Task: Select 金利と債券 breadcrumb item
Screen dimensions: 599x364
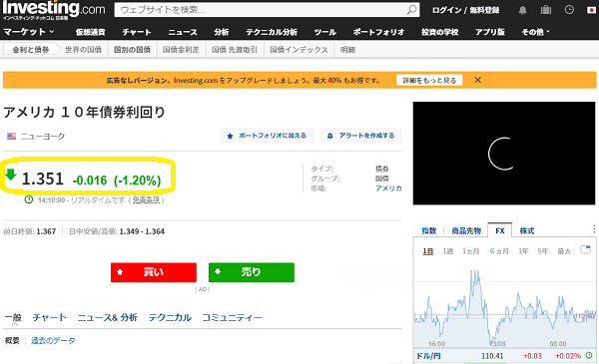Action: [x=31, y=50]
